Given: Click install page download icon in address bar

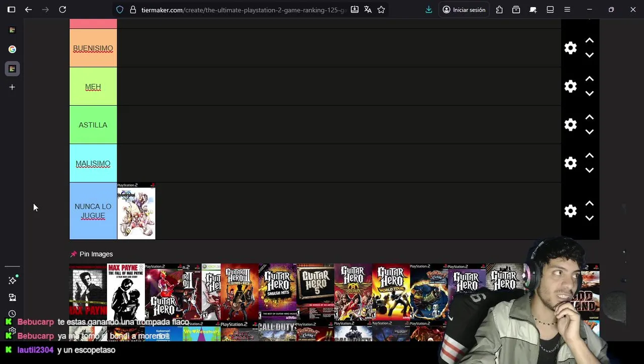Looking at the screenshot, I should (355, 10).
